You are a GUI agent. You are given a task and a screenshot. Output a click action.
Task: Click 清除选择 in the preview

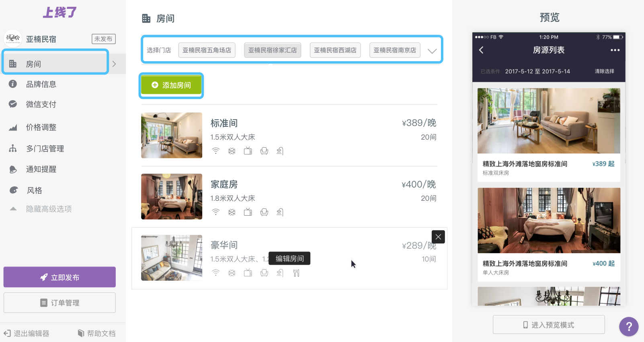[604, 71]
